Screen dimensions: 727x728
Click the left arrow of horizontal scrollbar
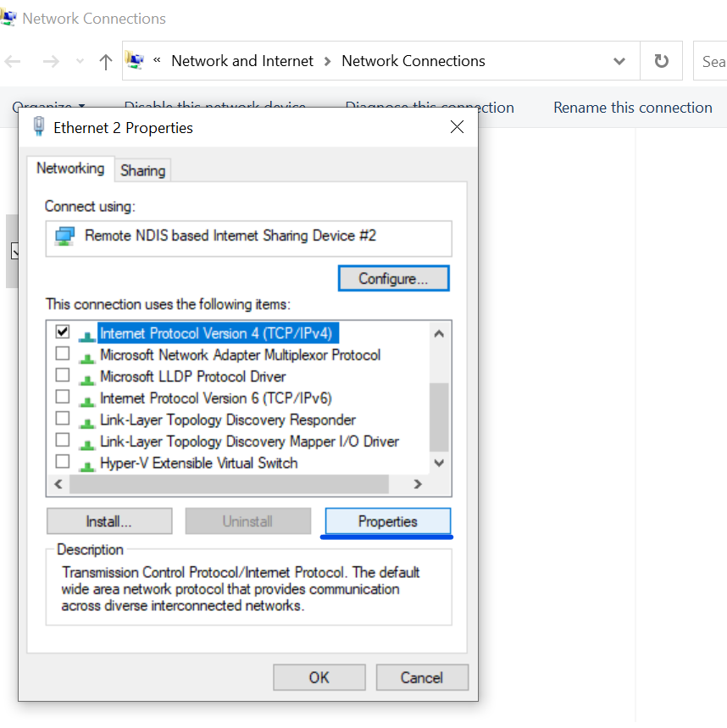(x=58, y=484)
